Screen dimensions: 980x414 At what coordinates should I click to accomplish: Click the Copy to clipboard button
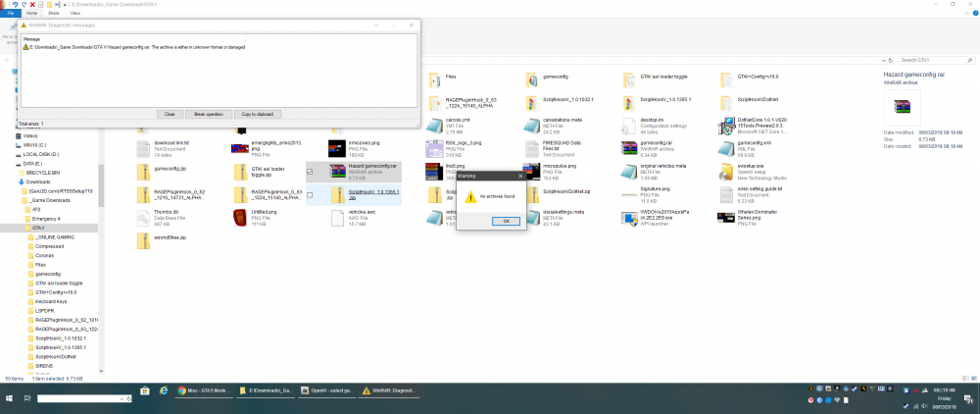[x=260, y=114]
